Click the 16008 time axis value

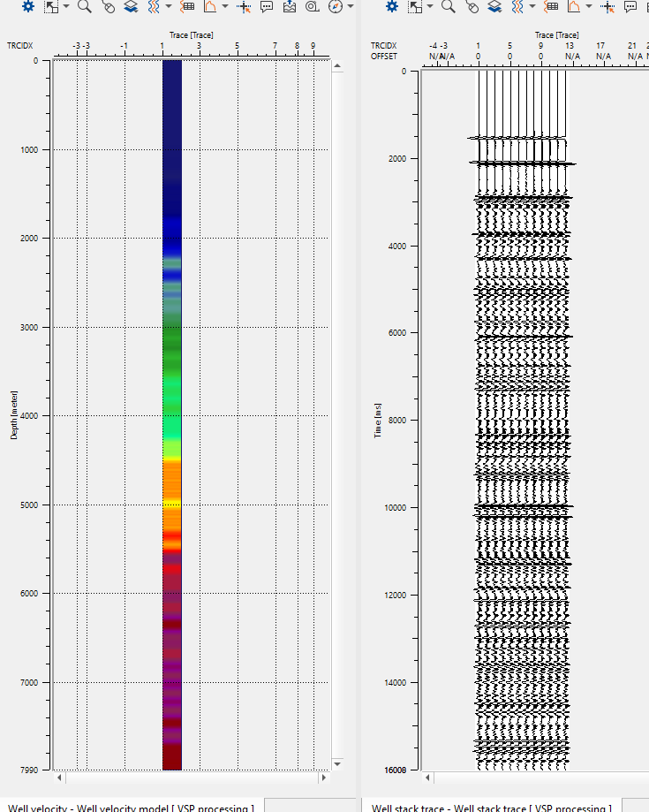pyautogui.click(x=396, y=770)
